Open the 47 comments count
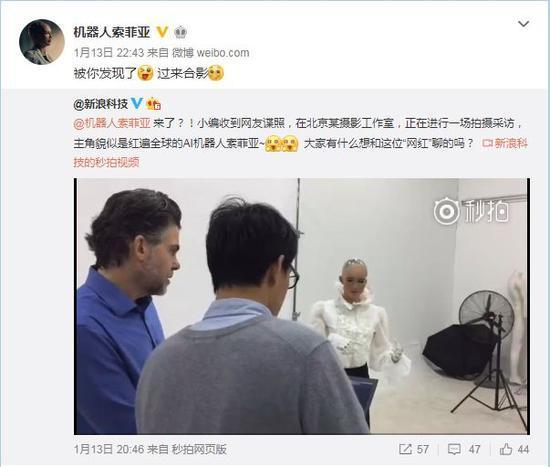Screen dimensions: 550x467 coord(474,449)
